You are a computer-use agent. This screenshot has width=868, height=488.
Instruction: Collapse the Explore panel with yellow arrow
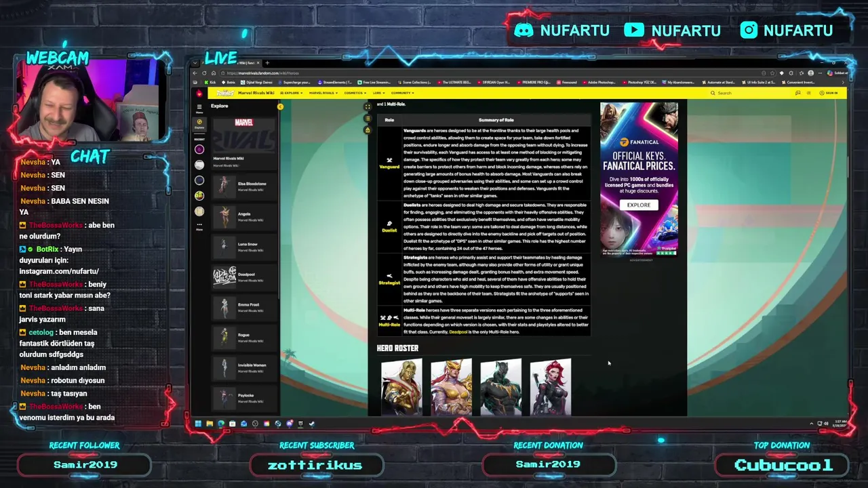click(280, 106)
